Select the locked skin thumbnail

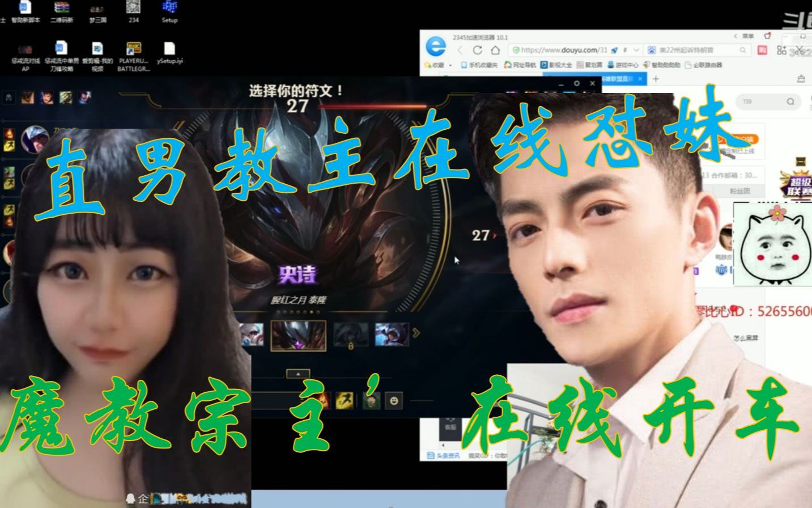[350, 335]
